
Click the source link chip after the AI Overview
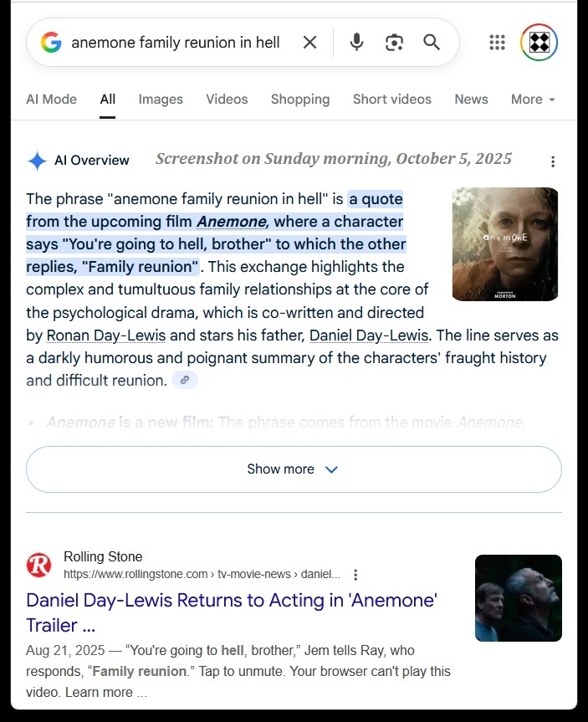[x=185, y=381]
